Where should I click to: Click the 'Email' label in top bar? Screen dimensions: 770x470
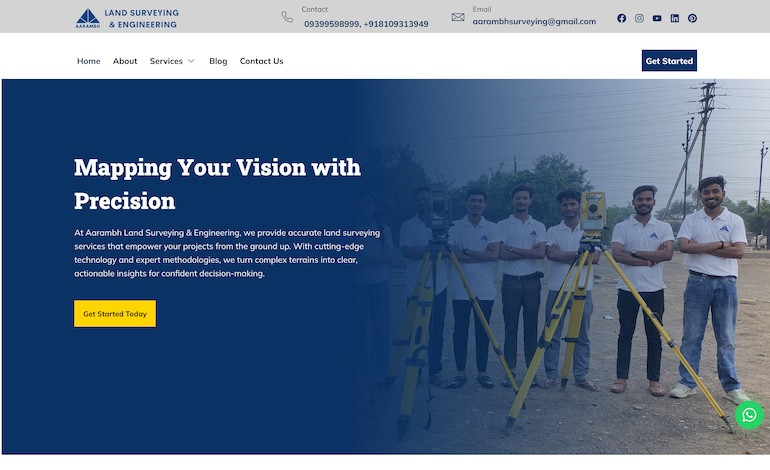(x=481, y=9)
